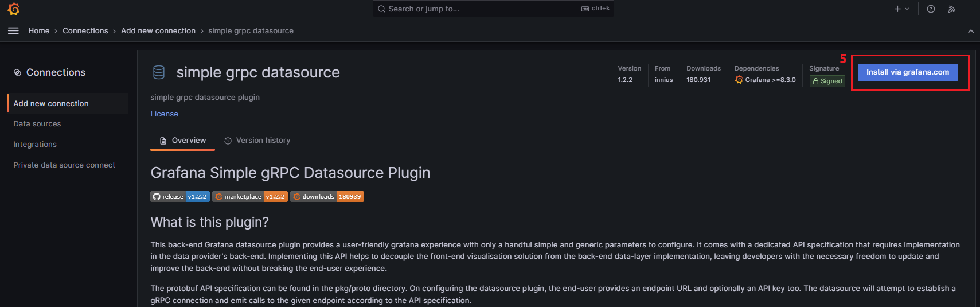Switch to the Overview tab
This screenshot has width=980, height=307.
(x=182, y=141)
